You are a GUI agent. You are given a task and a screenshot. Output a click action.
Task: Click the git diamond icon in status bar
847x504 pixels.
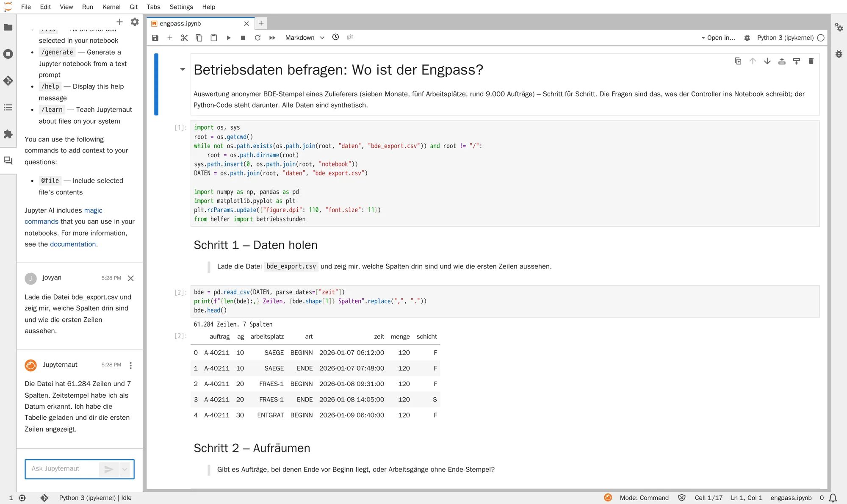pyautogui.click(x=44, y=498)
